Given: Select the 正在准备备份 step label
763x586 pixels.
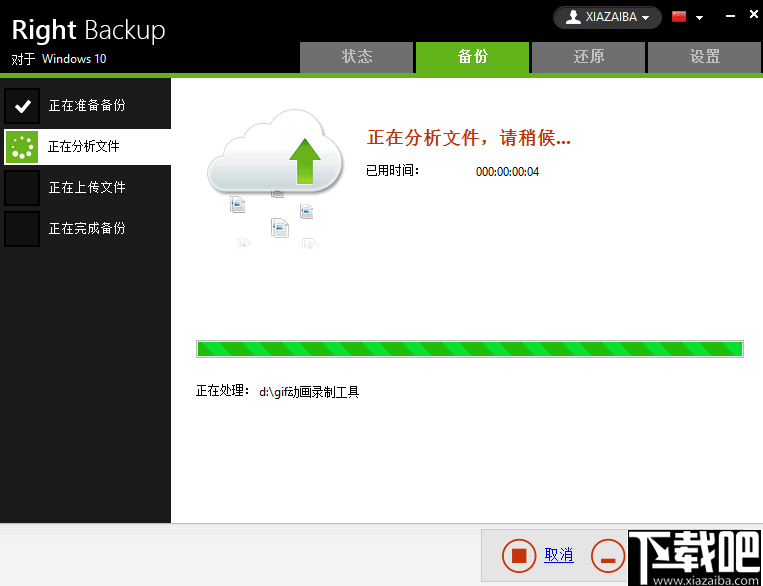Looking at the screenshot, I should click(87, 106).
